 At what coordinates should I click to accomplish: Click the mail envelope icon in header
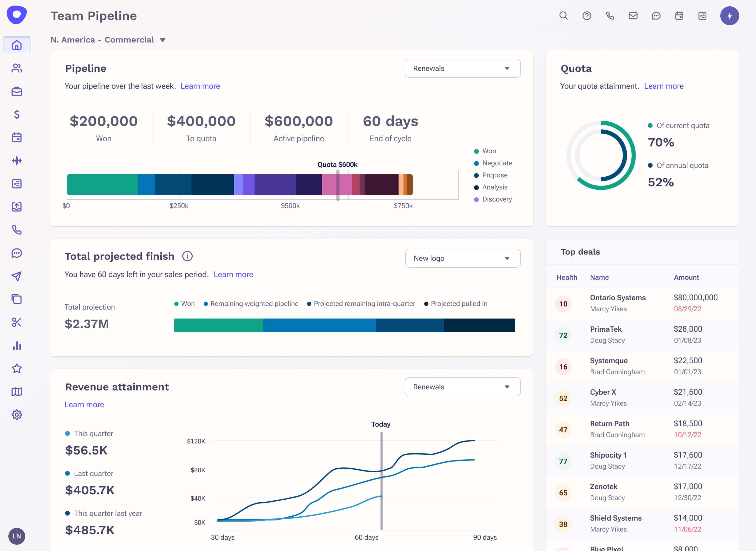point(633,16)
